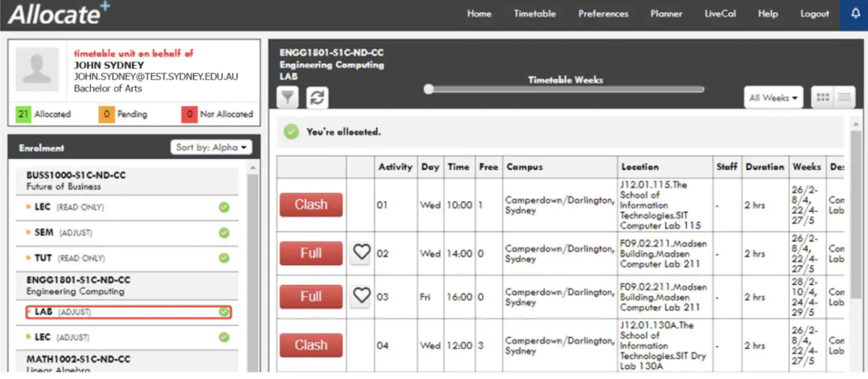Image resolution: width=868 pixels, height=379 pixels.
Task: Click green check beside BUSS1000 SEM
Action: 223,233
